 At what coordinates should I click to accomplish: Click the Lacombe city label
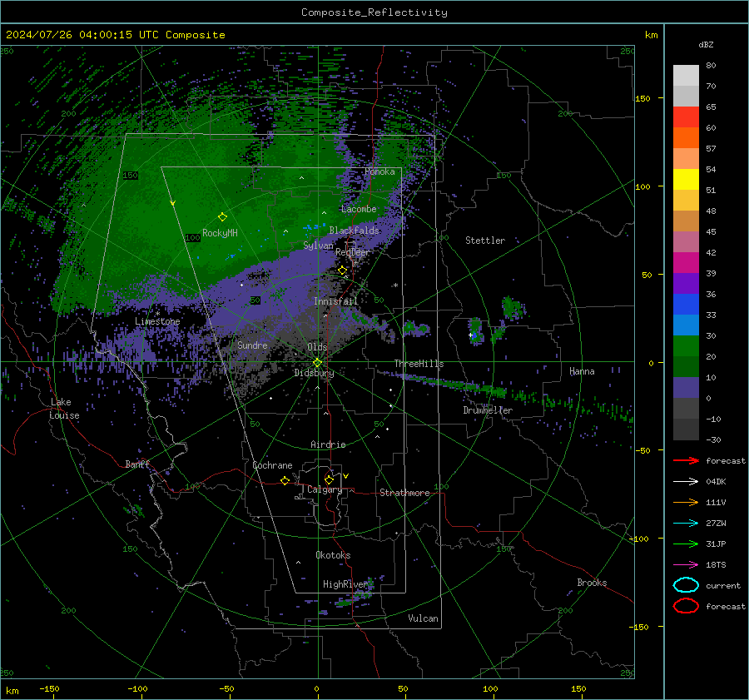tap(359, 209)
